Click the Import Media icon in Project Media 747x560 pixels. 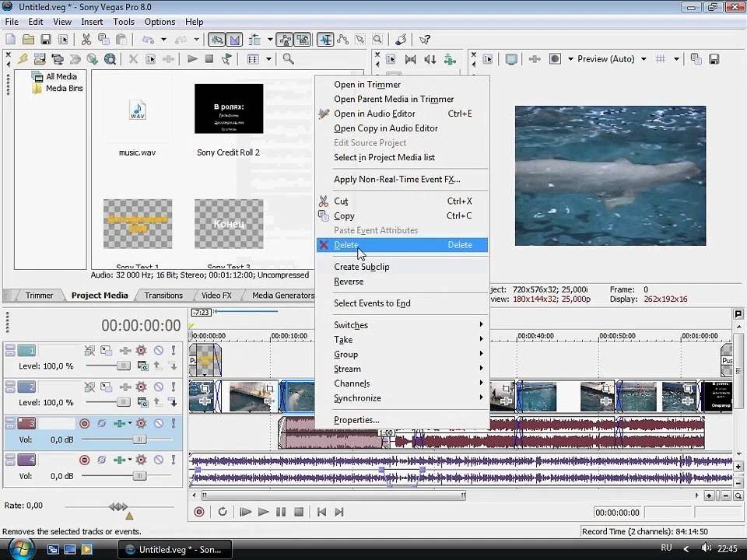click(40, 59)
